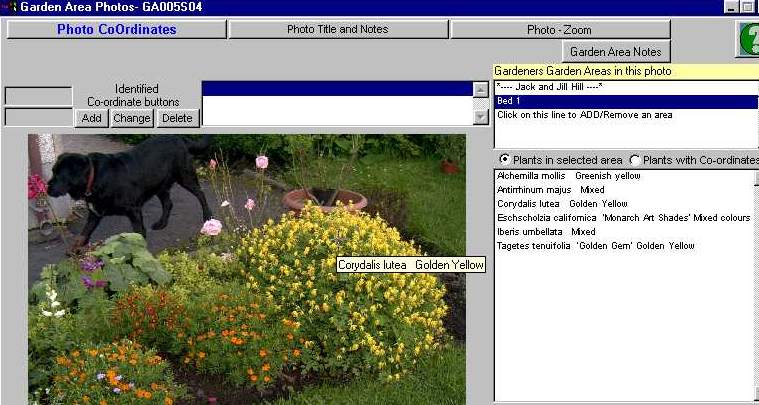The height and width of the screenshot is (405, 759).
Task: Click the lower co-ordinate input box
Action: click(x=38, y=118)
